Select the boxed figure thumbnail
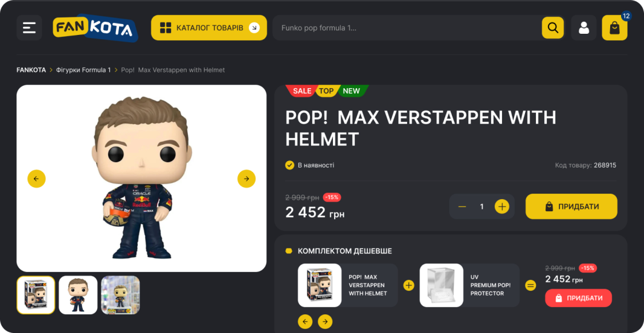 36,295
